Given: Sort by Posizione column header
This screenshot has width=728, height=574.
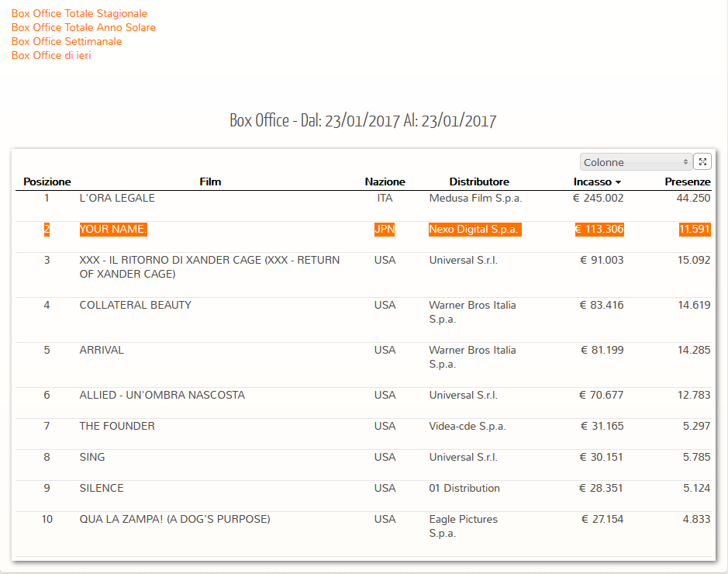Looking at the screenshot, I should (x=47, y=182).
